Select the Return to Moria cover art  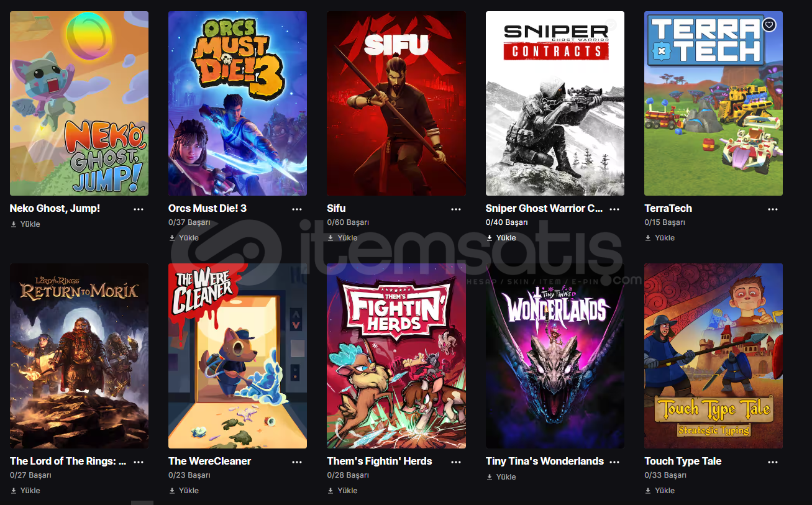pyautogui.click(x=79, y=356)
